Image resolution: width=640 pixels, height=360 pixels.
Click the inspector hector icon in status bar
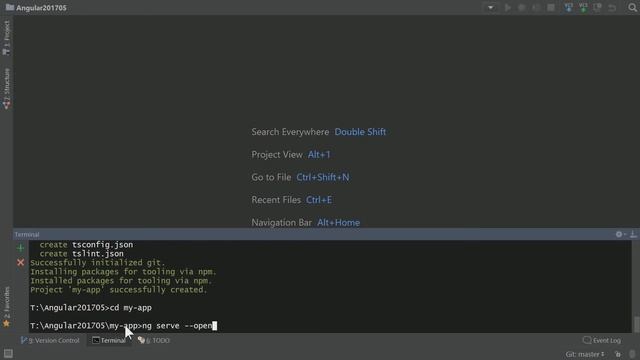click(x=632, y=354)
